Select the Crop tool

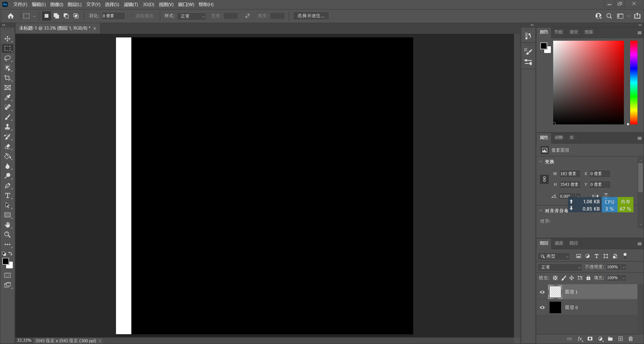click(8, 78)
